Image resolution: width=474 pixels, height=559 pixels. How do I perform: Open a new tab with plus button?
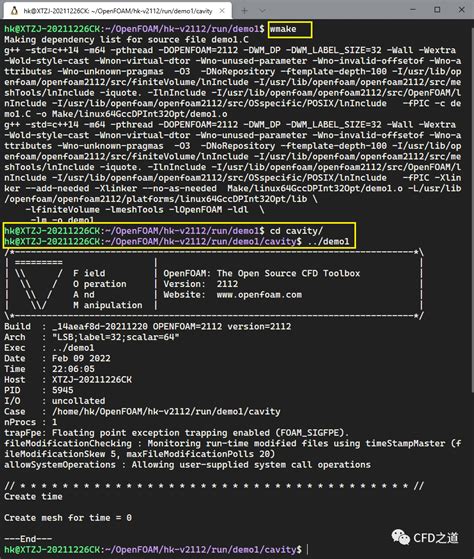coord(244,11)
